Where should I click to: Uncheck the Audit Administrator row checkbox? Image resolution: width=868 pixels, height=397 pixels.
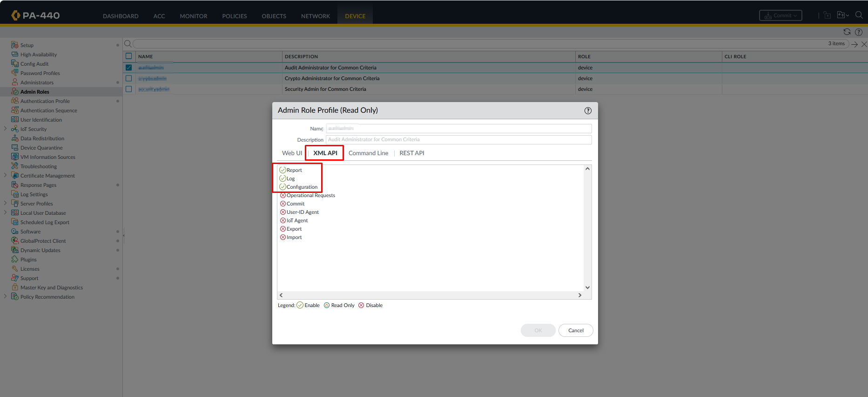[129, 68]
